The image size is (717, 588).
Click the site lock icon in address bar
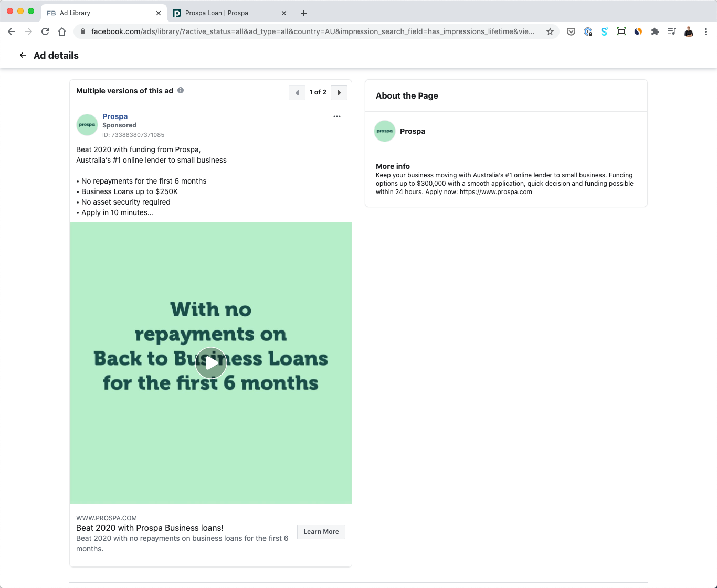82,31
